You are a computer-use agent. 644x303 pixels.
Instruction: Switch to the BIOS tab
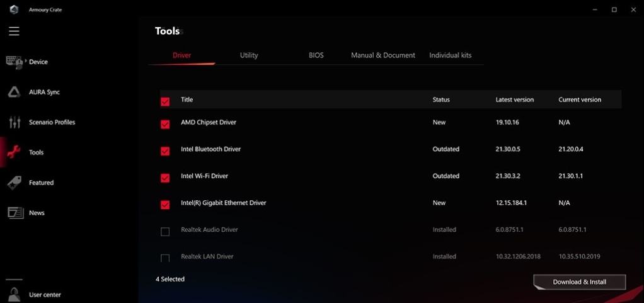(x=316, y=55)
